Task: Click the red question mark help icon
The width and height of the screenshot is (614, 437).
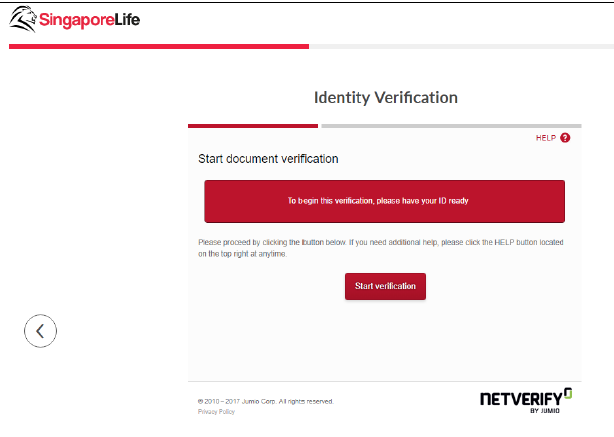Action: [x=565, y=138]
